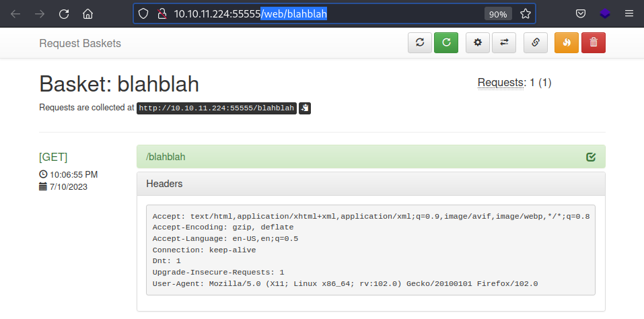Screen dimensions: 644x319
Task: Toggle the checkmark on /blahblah request
Action: point(591,157)
